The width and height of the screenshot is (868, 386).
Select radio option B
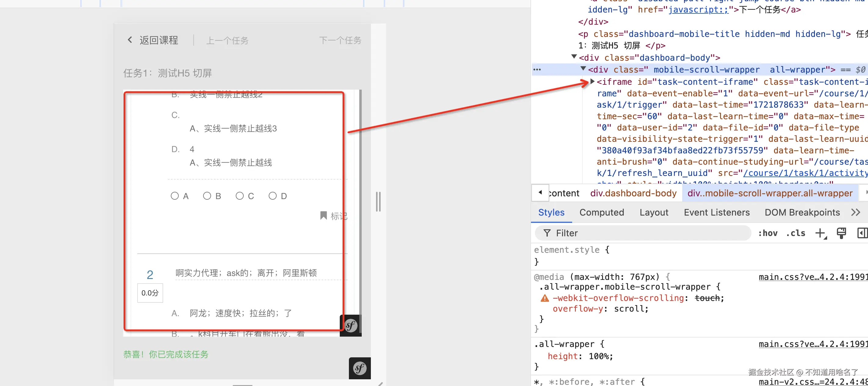[x=207, y=196]
